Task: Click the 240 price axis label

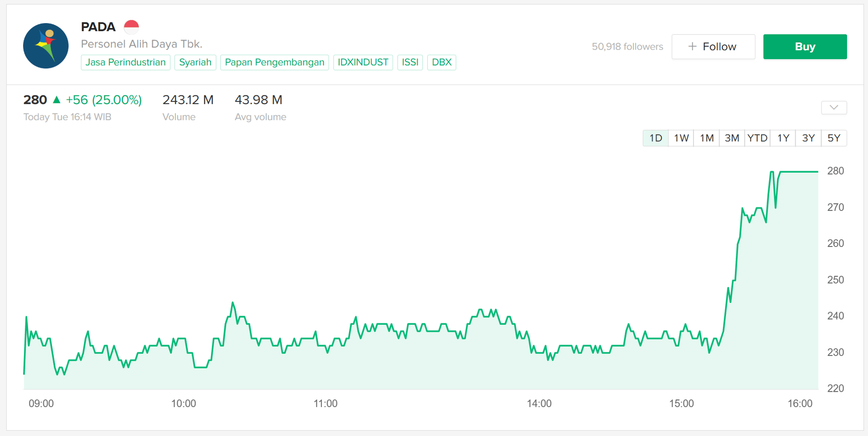Action: point(835,316)
